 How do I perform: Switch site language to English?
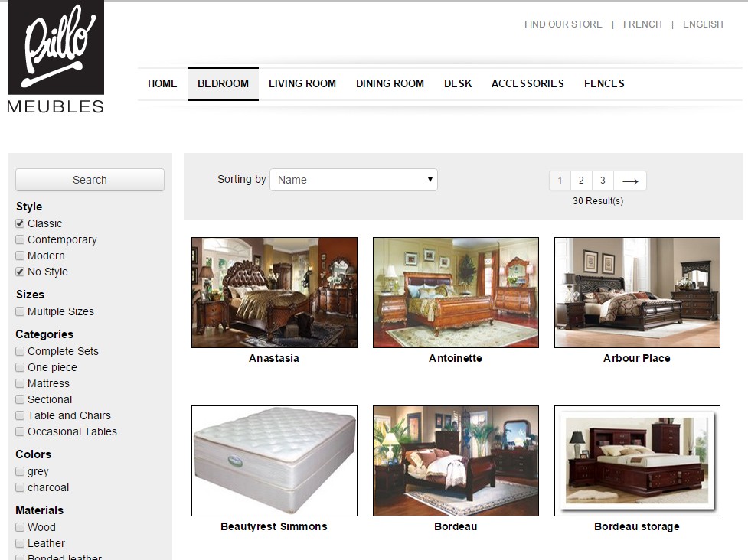[703, 24]
